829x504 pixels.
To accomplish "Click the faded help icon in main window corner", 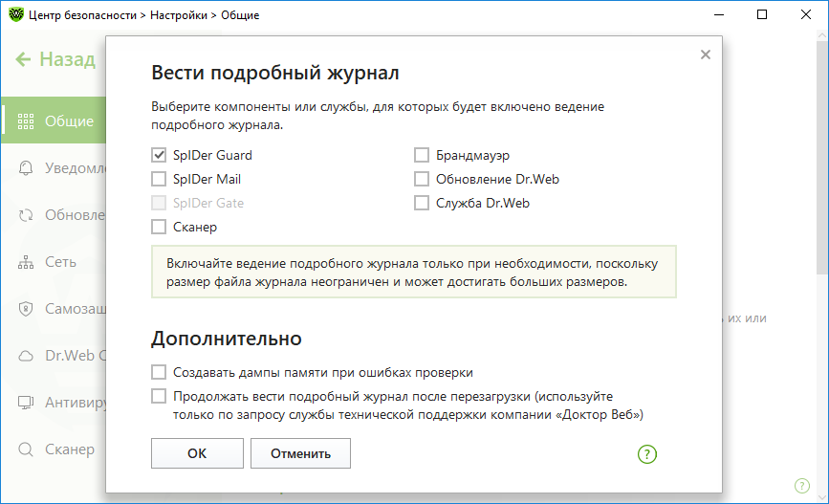I will tap(802, 486).
